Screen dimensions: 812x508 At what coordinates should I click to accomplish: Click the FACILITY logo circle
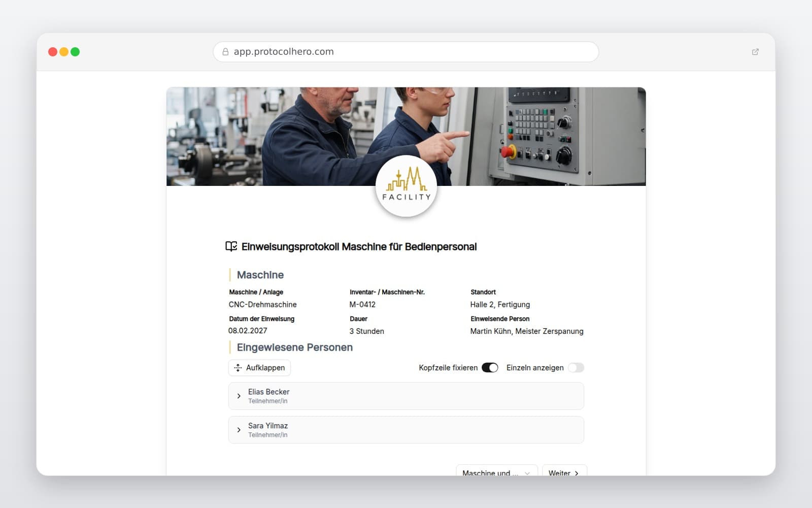click(406, 186)
